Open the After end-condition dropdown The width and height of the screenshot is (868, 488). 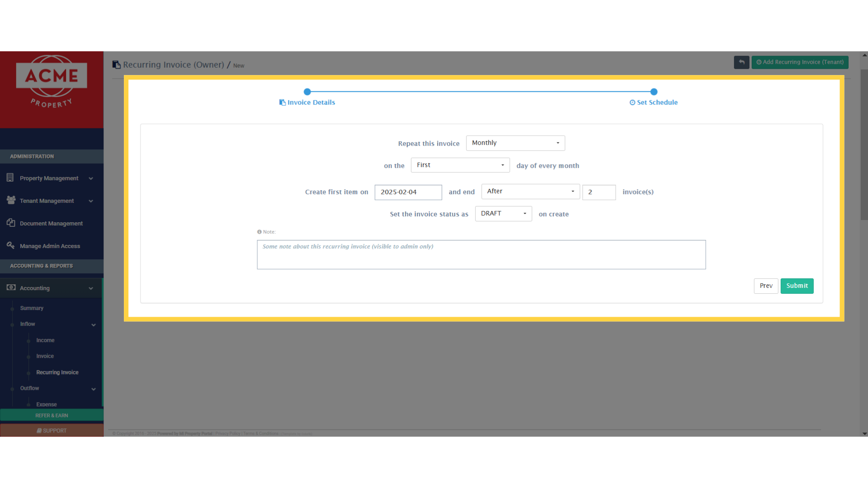pyautogui.click(x=530, y=192)
